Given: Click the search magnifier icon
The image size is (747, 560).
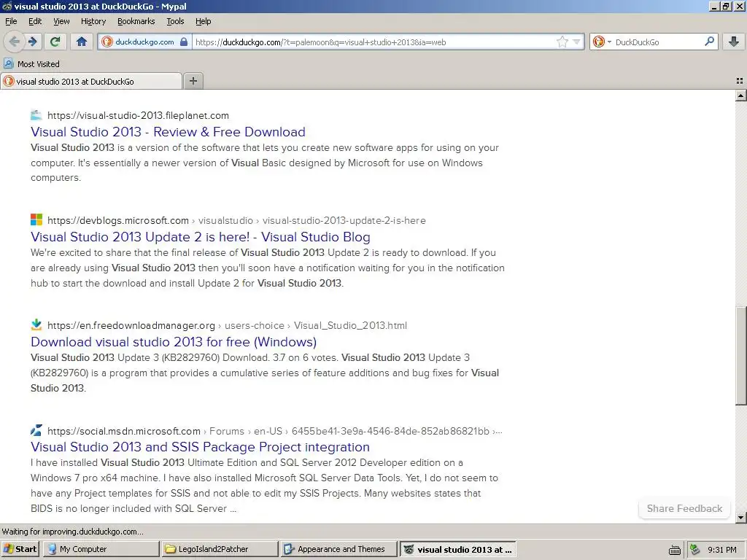Looking at the screenshot, I should [709, 42].
